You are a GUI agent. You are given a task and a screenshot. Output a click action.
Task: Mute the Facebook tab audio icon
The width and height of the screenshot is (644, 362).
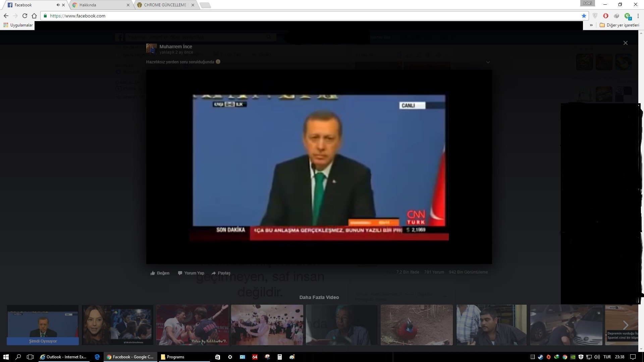[x=58, y=5]
